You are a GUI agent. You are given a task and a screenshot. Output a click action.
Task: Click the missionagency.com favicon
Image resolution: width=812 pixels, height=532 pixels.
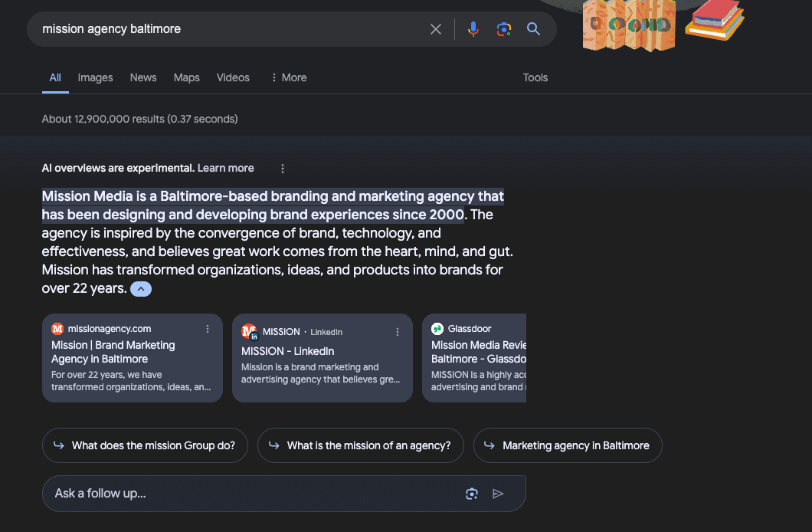point(57,329)
